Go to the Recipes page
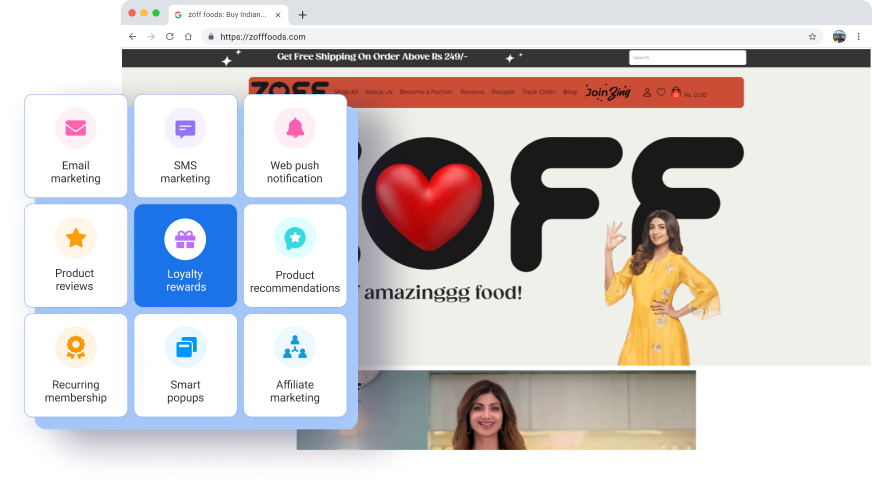Screen dimensions: 872x483 click(x=503, y=92)
